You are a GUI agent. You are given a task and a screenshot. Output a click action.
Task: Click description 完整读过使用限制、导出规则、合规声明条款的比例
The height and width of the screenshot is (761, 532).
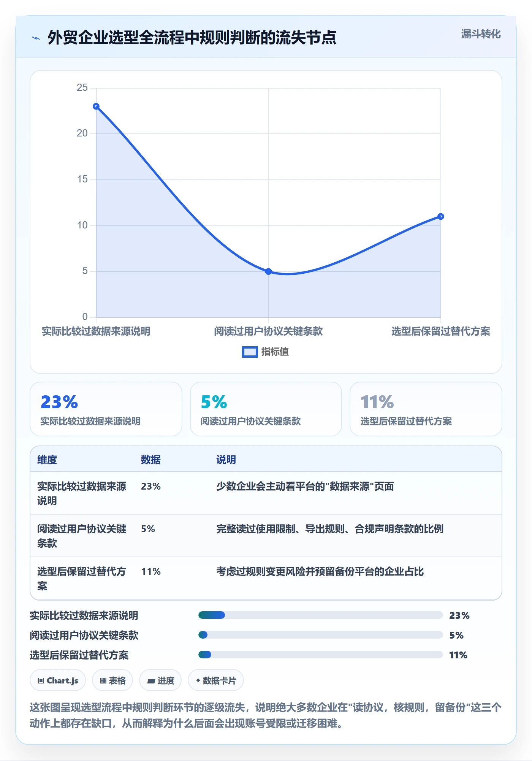330,529
